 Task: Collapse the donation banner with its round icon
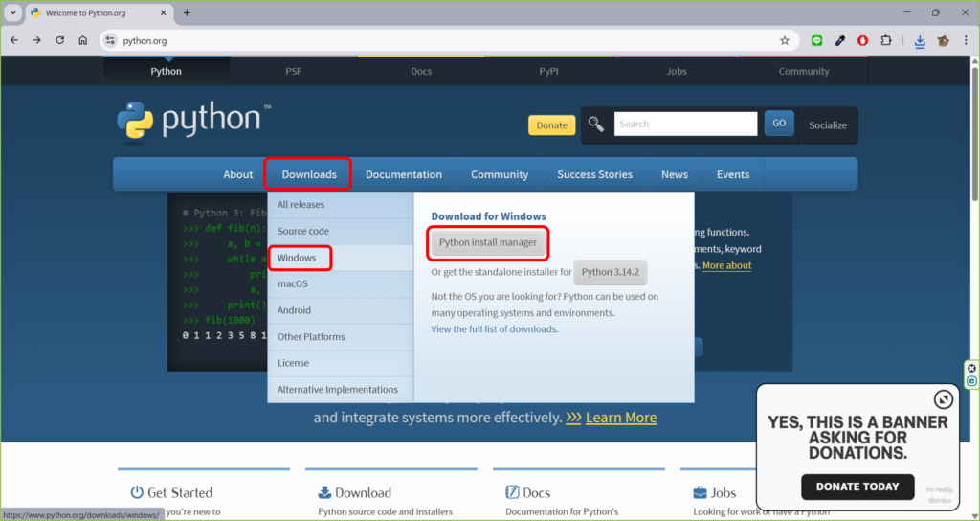(x=943, y=399)
